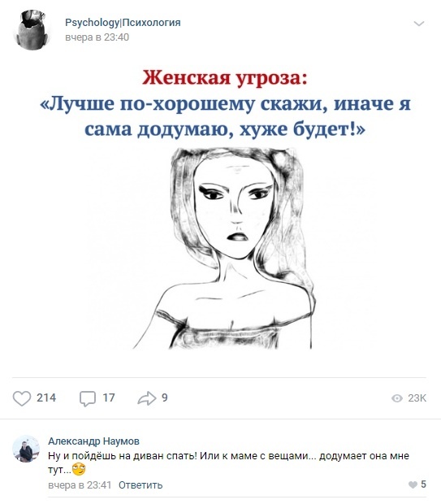441x504 pixels.
Task: Share the post with the arrow icon
Action: 147,398
